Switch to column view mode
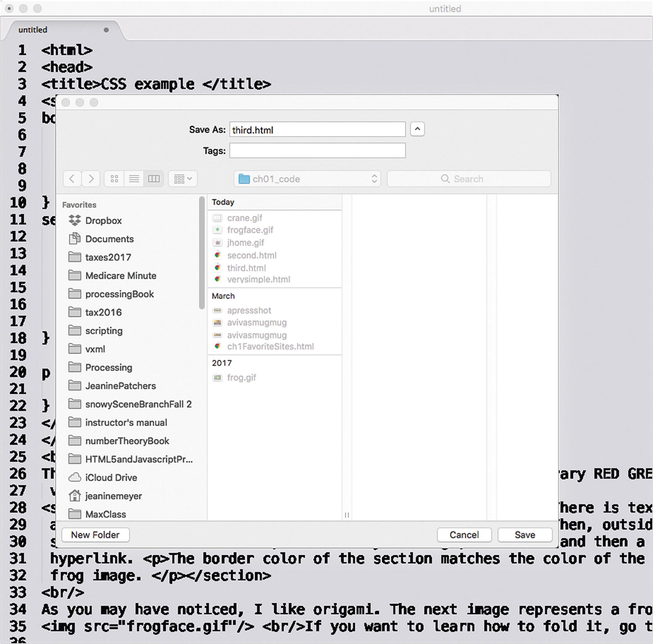 [154, 179]
